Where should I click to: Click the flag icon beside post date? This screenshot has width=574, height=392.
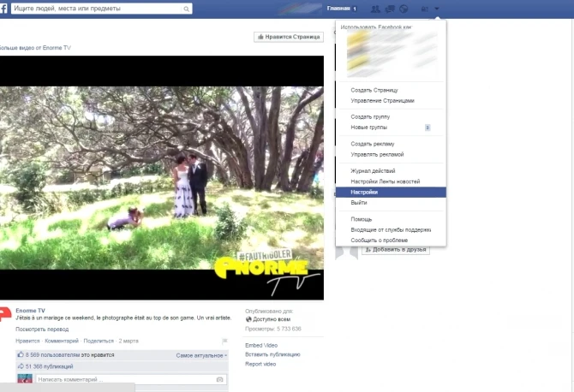click(x=224, y=342)
